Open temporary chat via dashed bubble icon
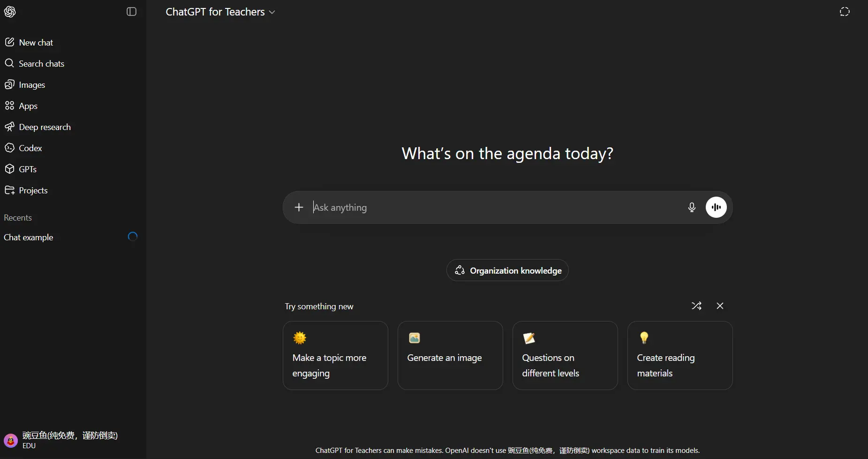Image resolution: width=868 pixels, height=459 pixels. click(x=845, y=12)
